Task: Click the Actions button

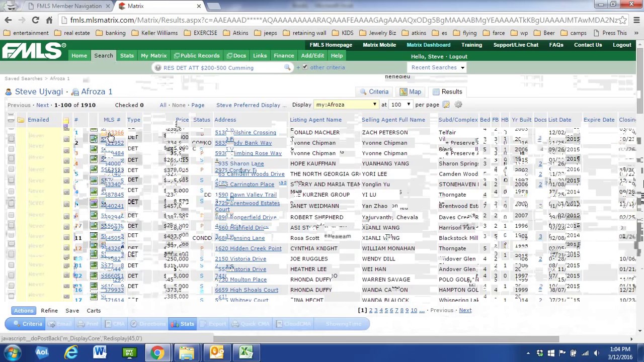Action: [x=24, y=311]
